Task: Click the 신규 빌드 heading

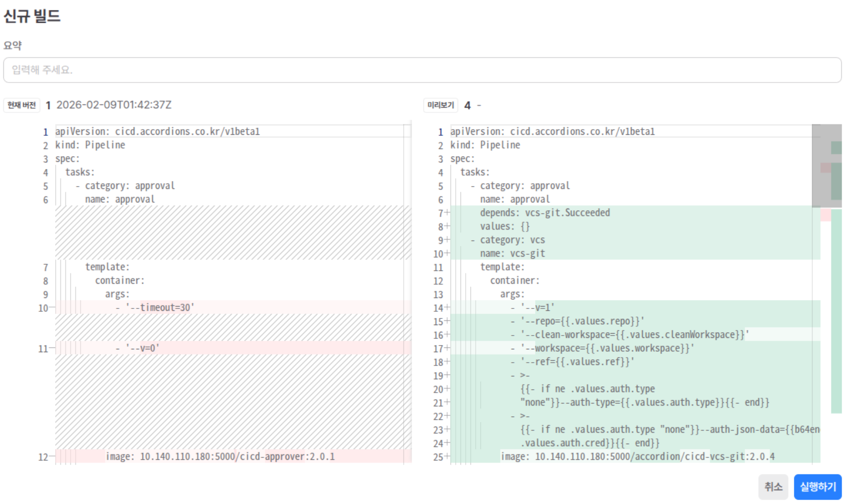Action: point(32,16)
